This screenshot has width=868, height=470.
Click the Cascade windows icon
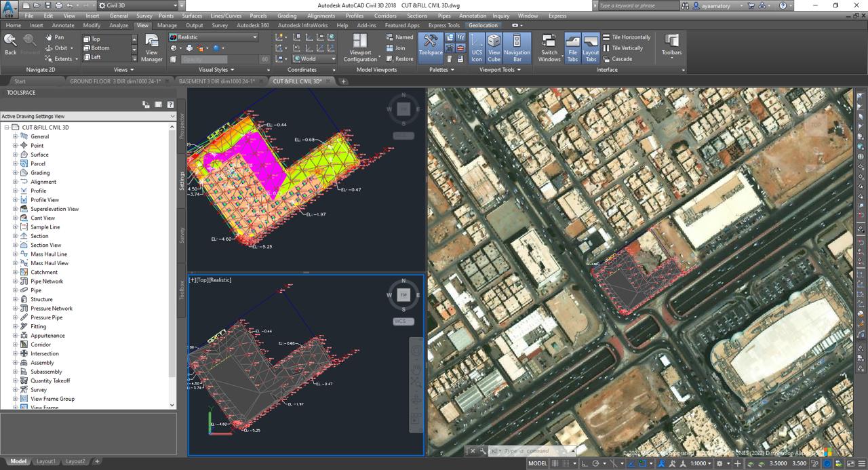(616, 59)
